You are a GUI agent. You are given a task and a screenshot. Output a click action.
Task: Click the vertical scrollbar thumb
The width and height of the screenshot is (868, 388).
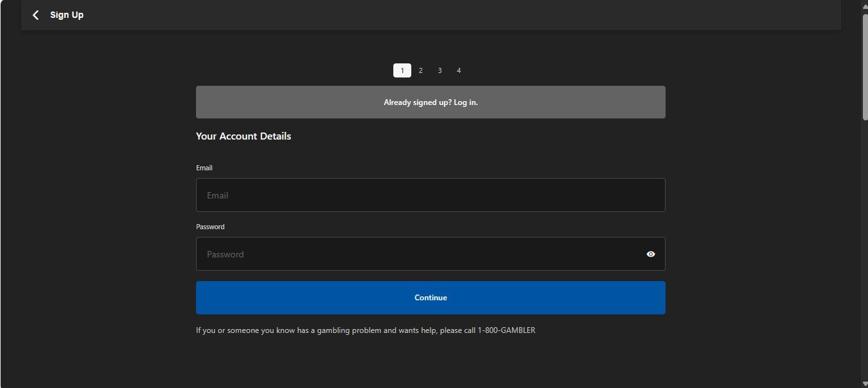[x=864, y=64]
